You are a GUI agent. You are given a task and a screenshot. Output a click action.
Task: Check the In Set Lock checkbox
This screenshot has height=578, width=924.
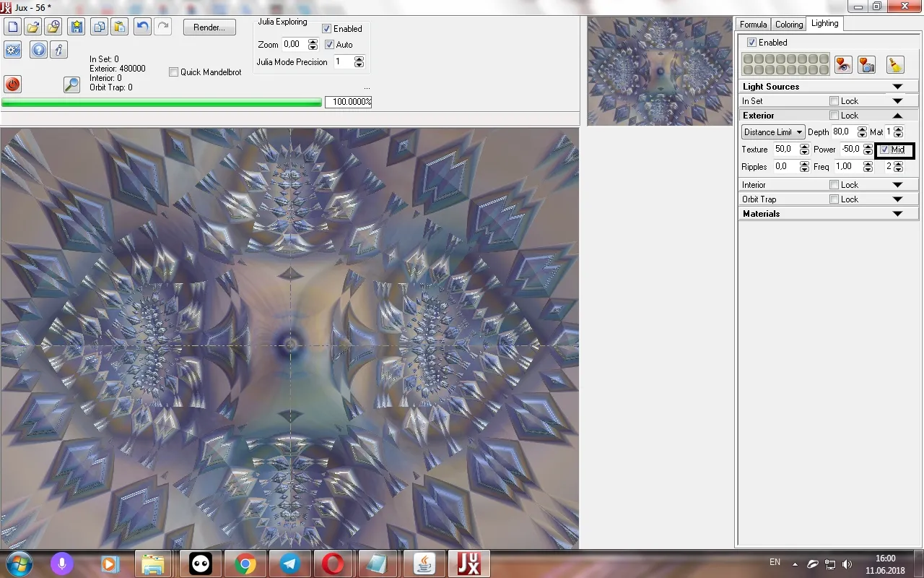pyautogui.click(x=834, y=101)
